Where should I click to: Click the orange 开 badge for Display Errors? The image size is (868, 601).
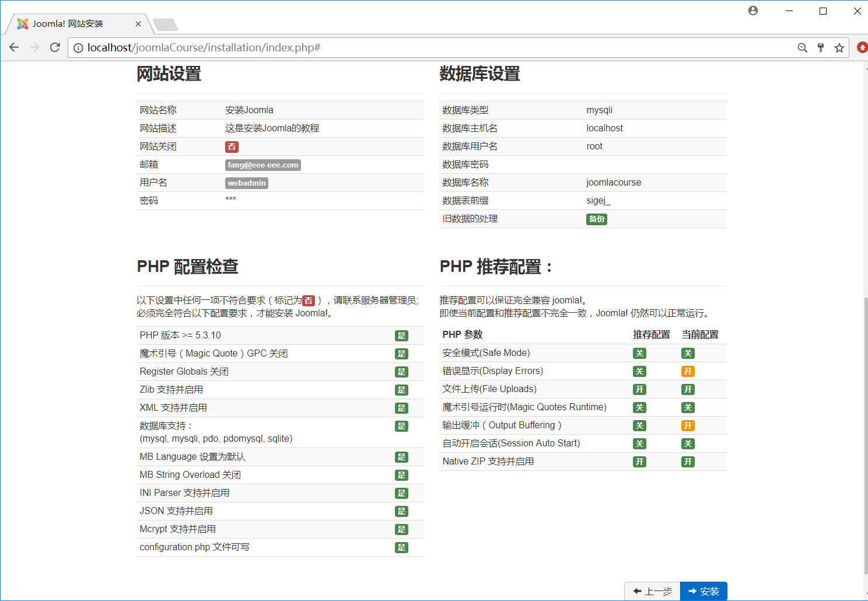pyautogui.click(x=688, y=372)
